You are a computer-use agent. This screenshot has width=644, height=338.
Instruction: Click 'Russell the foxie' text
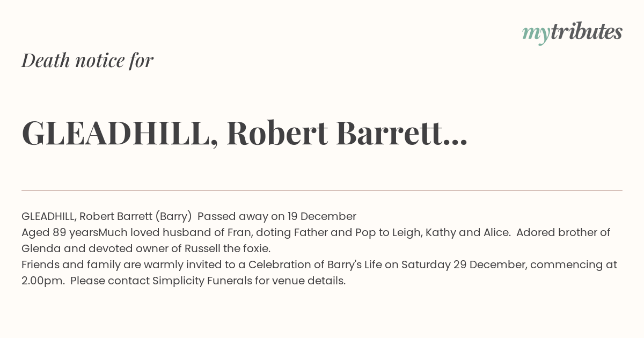click(227, 249)
